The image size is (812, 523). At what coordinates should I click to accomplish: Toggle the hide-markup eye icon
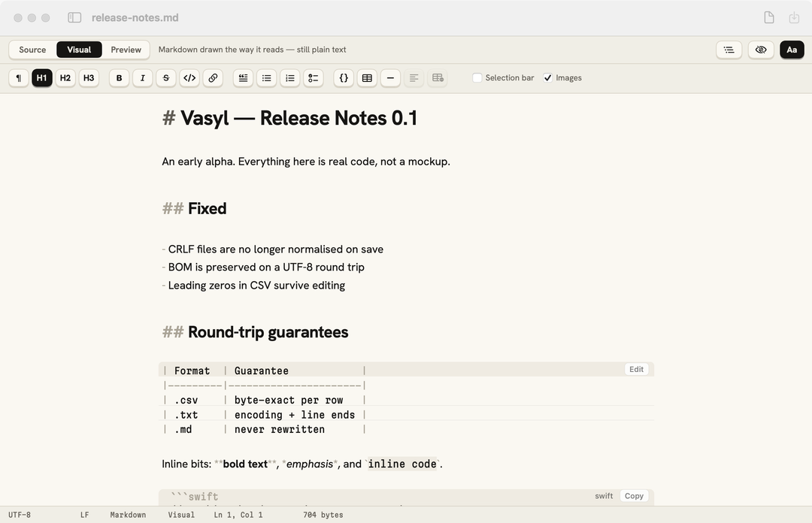point(761,50)
